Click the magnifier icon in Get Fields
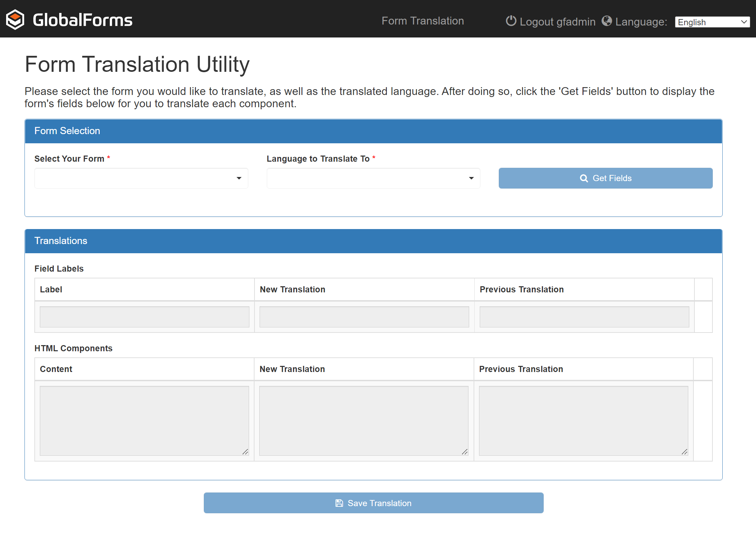 point(584,178)
